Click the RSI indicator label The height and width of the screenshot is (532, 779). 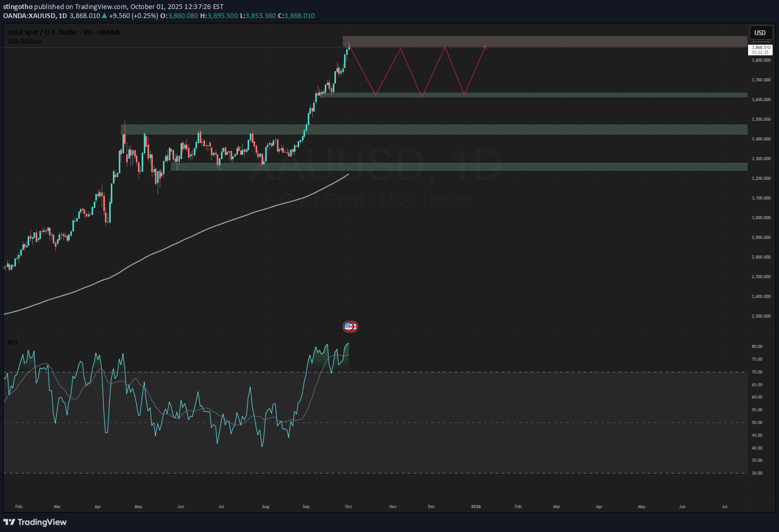[x=13, y=343]
